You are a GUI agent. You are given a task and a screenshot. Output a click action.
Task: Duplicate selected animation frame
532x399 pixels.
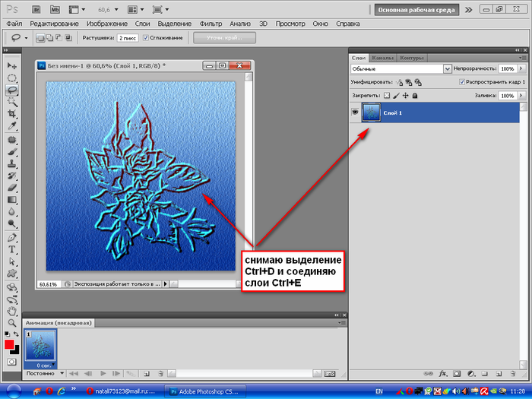coord(146,374)
